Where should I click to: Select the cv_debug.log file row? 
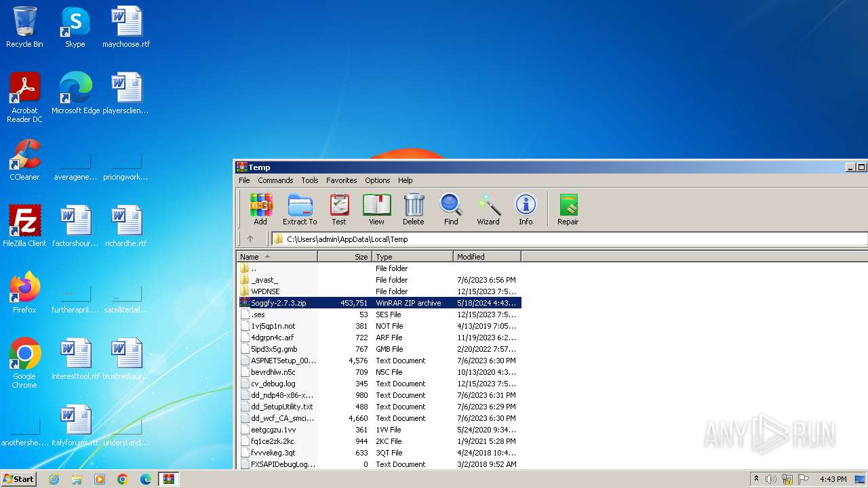[379, 384]
